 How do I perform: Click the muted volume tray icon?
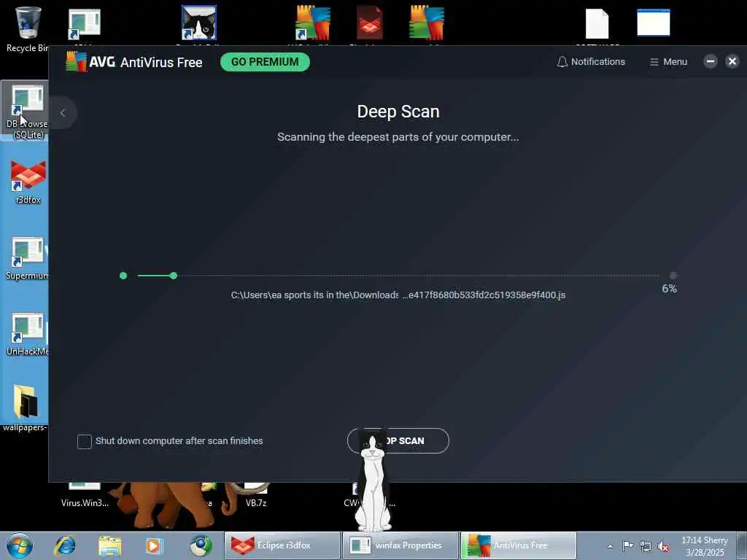tap(663, 546)
